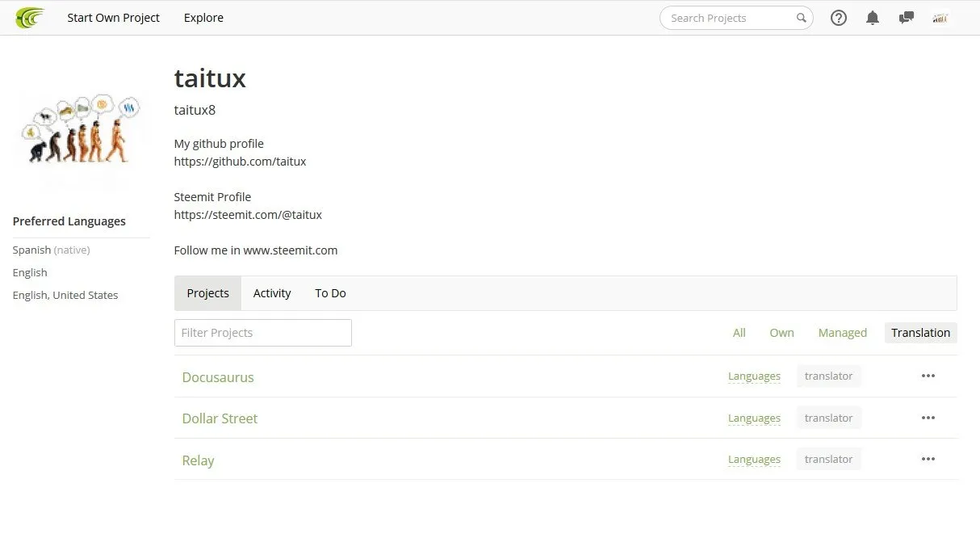
Task: Open the Docusaurus row three-dot menu
Action: point(928,376)
